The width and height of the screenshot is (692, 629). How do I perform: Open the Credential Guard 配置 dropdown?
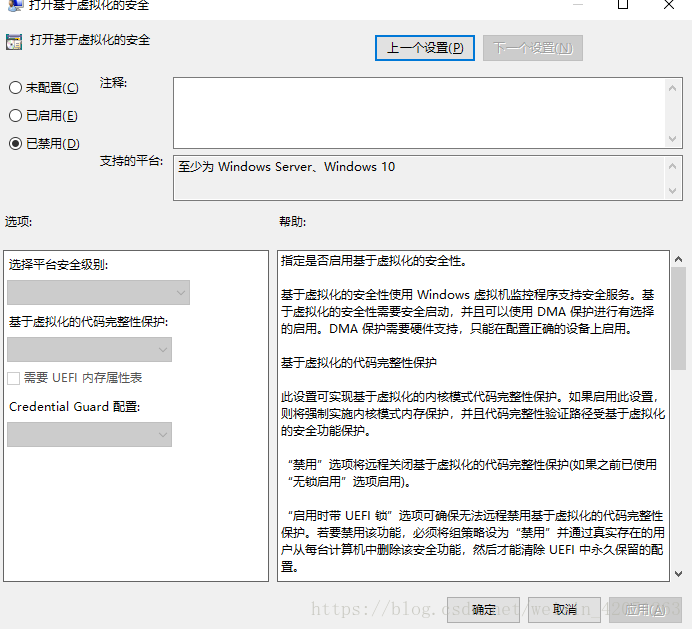(x=89, y=434)
